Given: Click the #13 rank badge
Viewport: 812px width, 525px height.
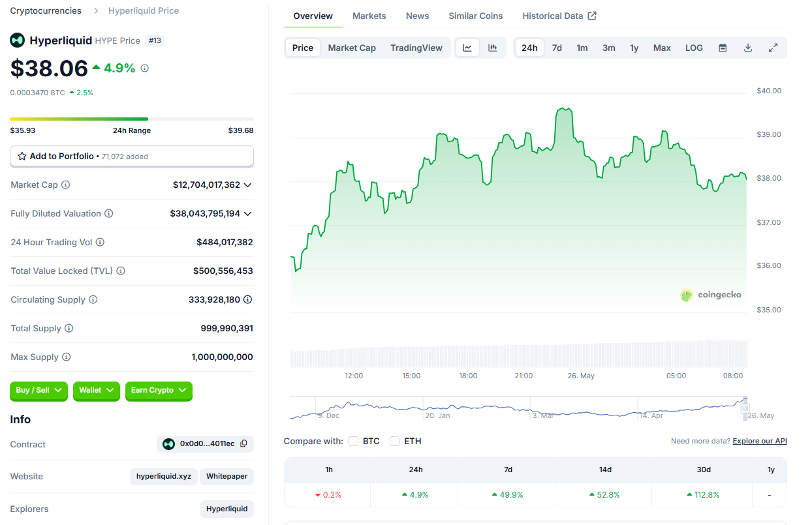Looking at the screenshot, I should tap(155, 40).
